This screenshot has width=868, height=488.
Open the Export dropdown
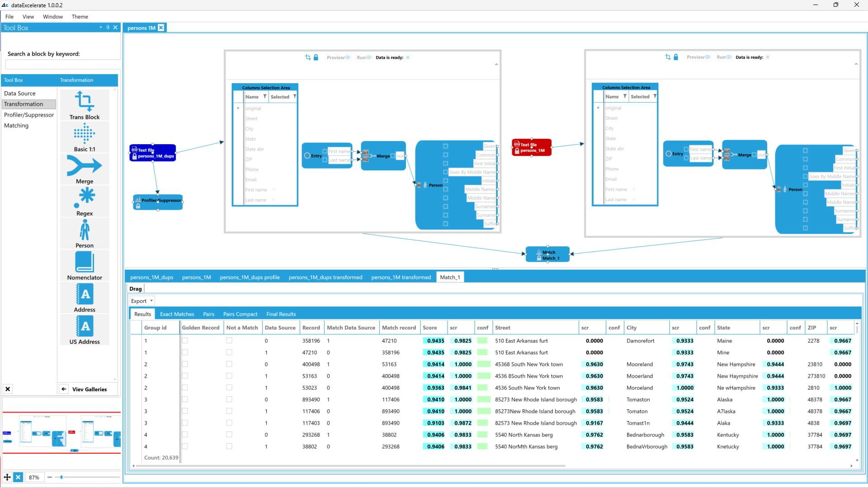pos(142,301)
